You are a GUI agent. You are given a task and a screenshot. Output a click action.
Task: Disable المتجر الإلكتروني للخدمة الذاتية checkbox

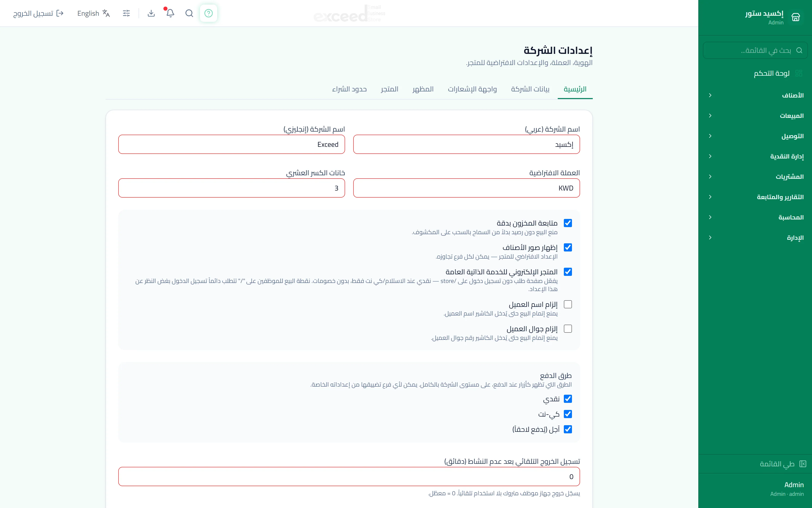tap(568, 272)
